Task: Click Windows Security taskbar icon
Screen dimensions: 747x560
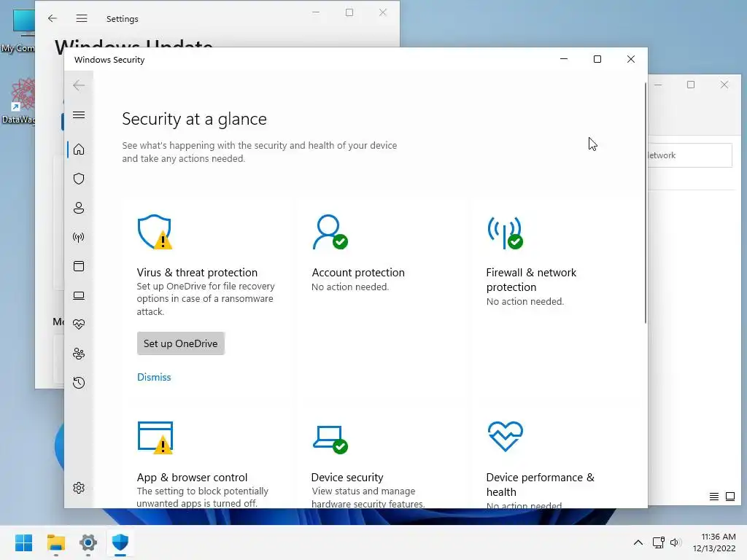Action: tap(120, 542)
